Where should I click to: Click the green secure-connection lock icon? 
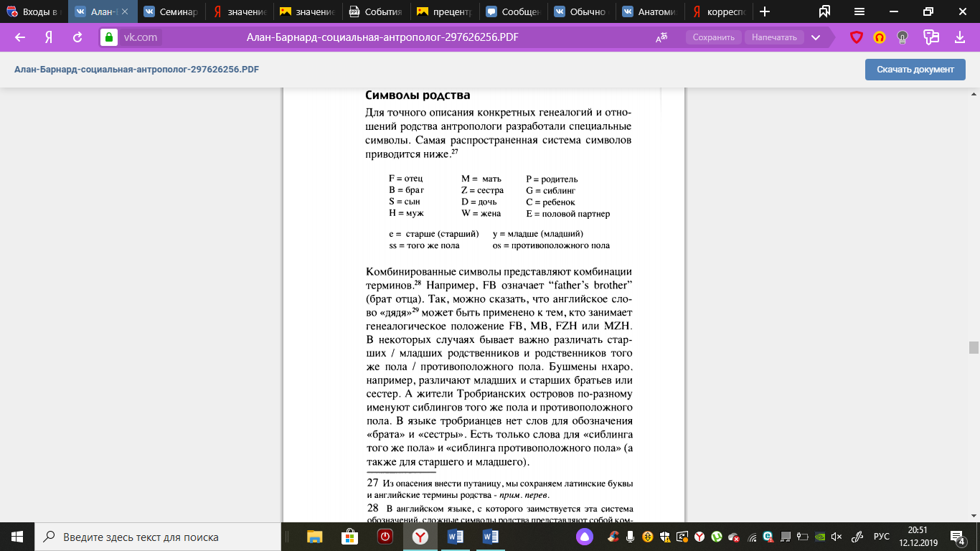(109, 37)
